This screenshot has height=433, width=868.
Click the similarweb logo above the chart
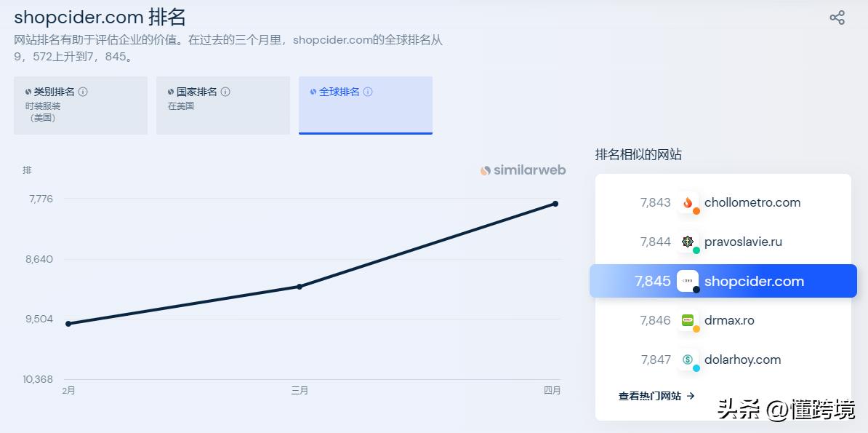pyautogui.click(x=522, y=170)
